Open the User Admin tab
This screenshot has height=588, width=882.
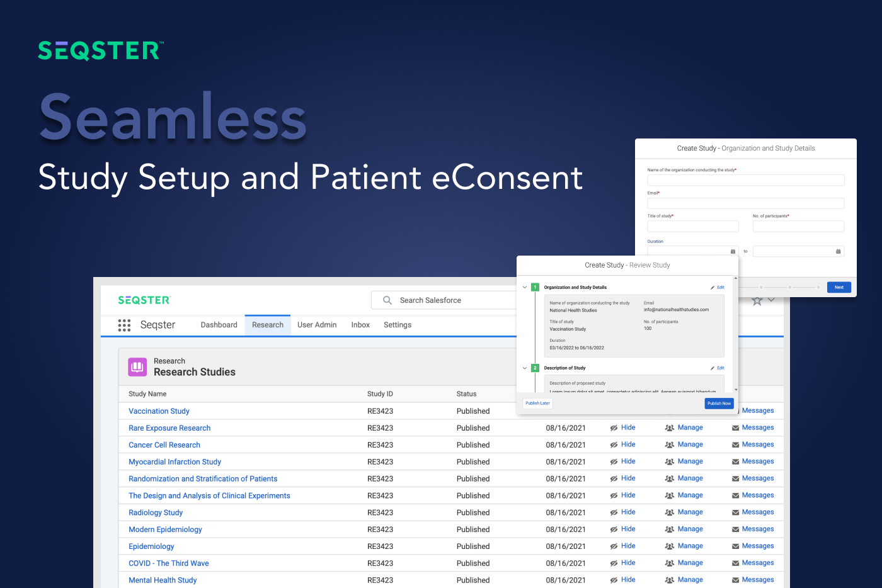[x=317, y=325]
